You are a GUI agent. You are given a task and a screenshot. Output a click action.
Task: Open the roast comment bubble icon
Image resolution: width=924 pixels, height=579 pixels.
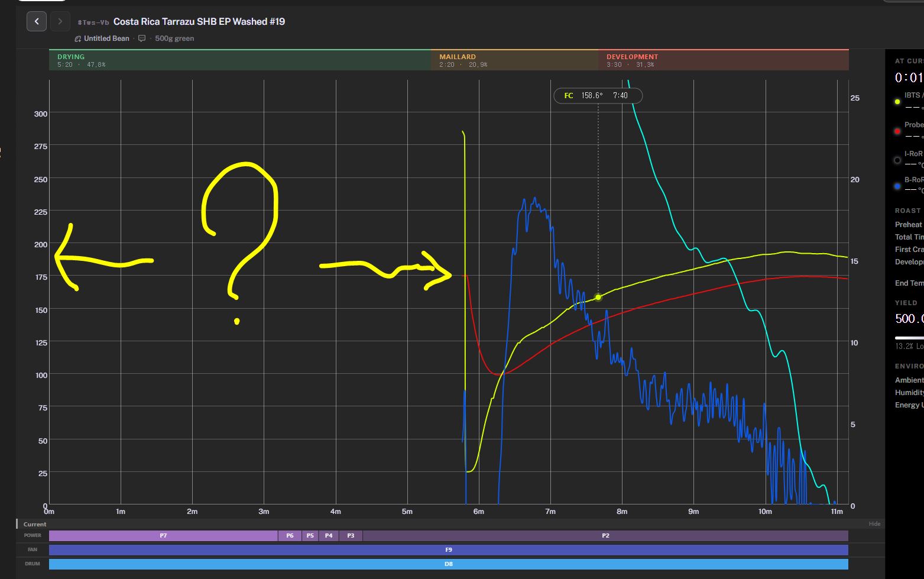(142, 38)
